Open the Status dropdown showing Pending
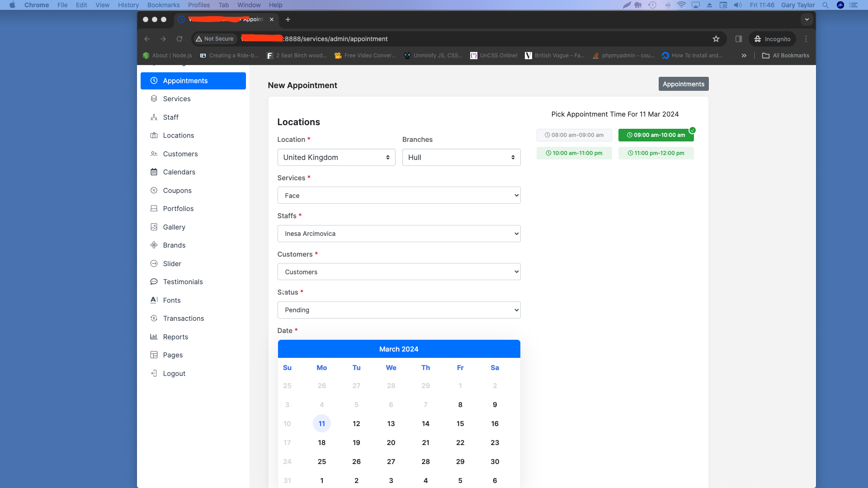This screenshot has width=868, height=488. point(399,310)
